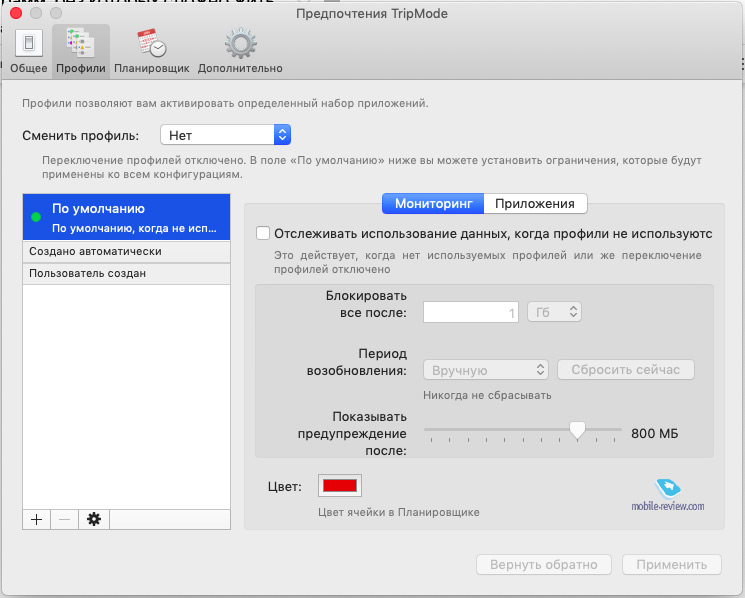Add a new profile with plus button
The image size is (745, 598).
(37, 520)
